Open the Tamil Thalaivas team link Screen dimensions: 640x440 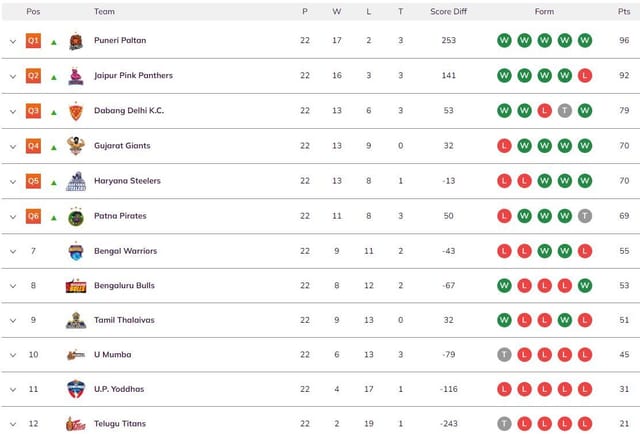(x=124, y=320)
